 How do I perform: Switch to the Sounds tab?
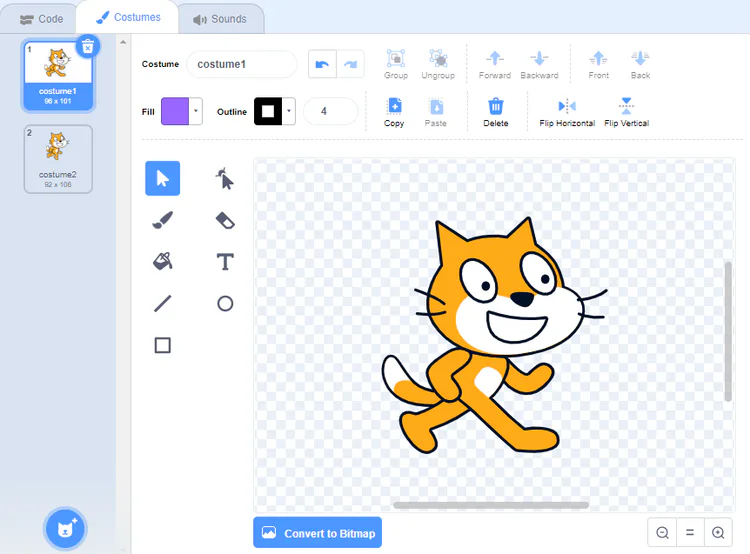click(x=220, y=19)
